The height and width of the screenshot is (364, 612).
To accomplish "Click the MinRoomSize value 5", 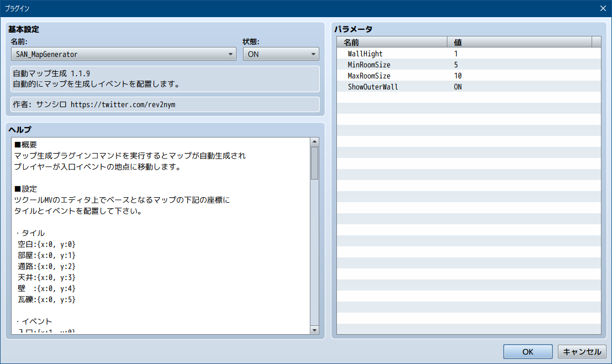I will point(456,65).
